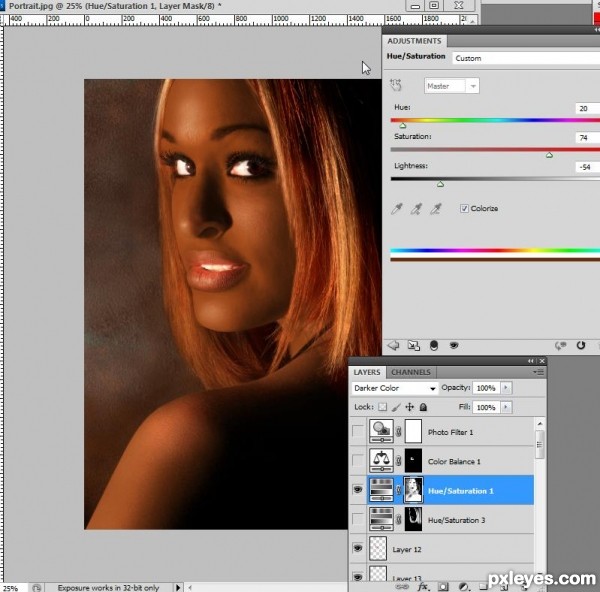Hide Layer 13 with eye icon
The height and width of the screenshot is (592, 600).
(358, 577)
